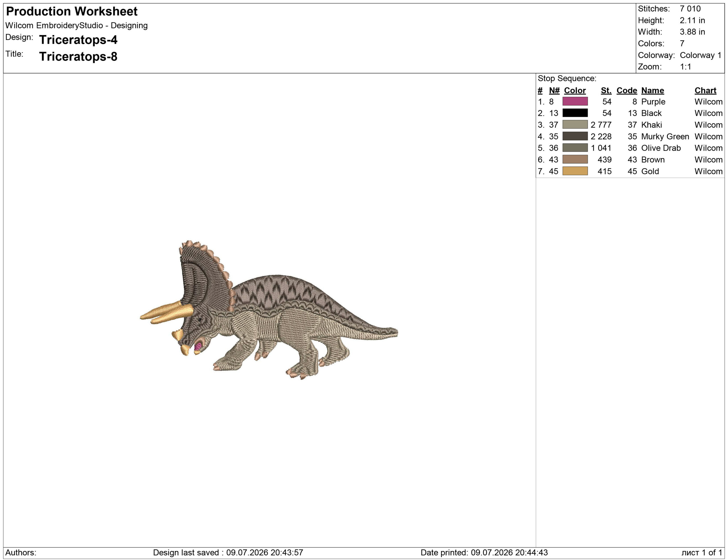Click the 'Stop Sequence:' label
Screen dimensions: 728x560
point(567,78)
